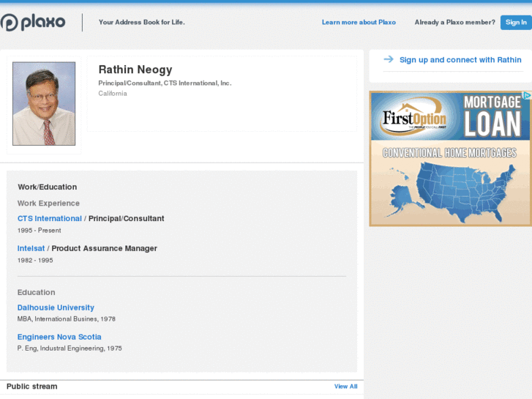Click the arrow icon beside Sign up and connect
Viewport: 532px width, 399px height.
pyautogui.click(x=389, y=59)
